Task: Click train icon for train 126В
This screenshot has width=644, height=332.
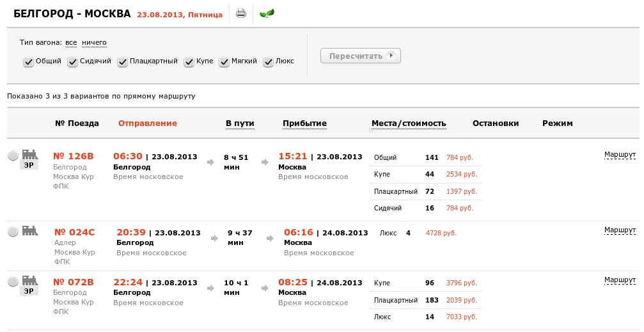Action: pos(29,154)
